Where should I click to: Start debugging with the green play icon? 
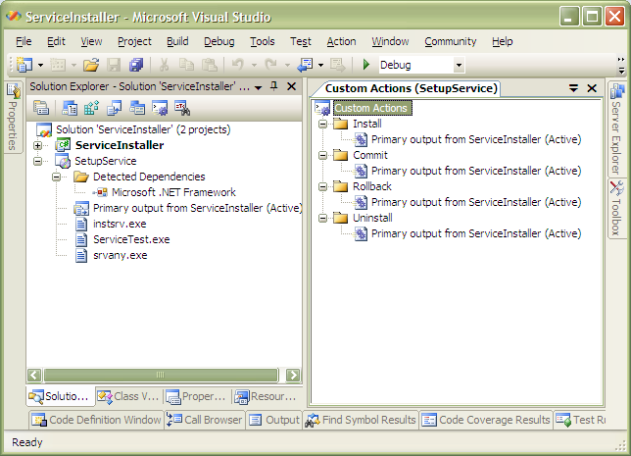pos(366,65)
